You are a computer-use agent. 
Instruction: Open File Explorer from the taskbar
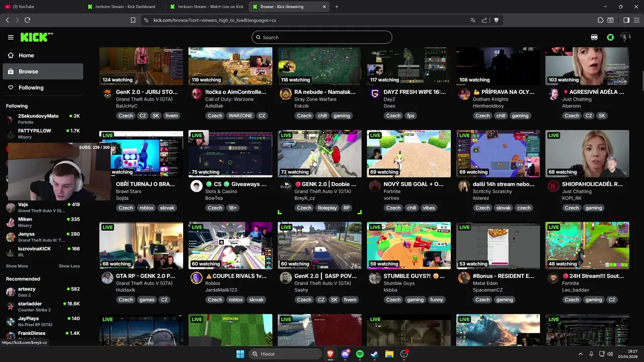coord(389,354)
